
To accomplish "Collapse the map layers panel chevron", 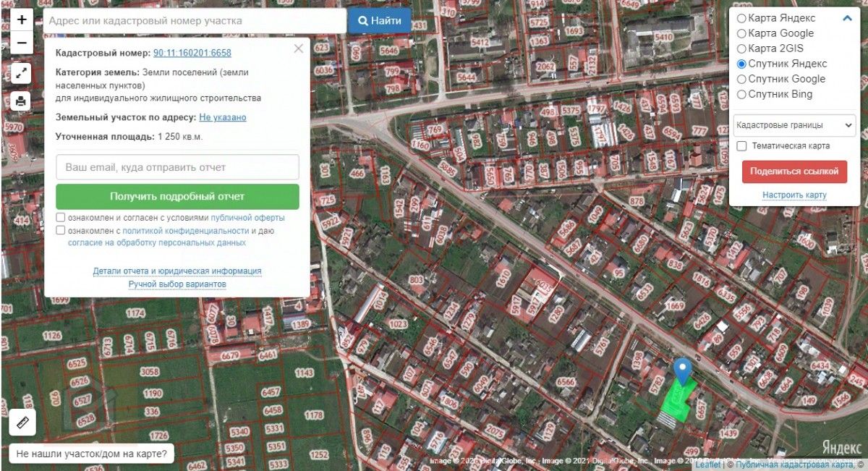I will [848, 18].
